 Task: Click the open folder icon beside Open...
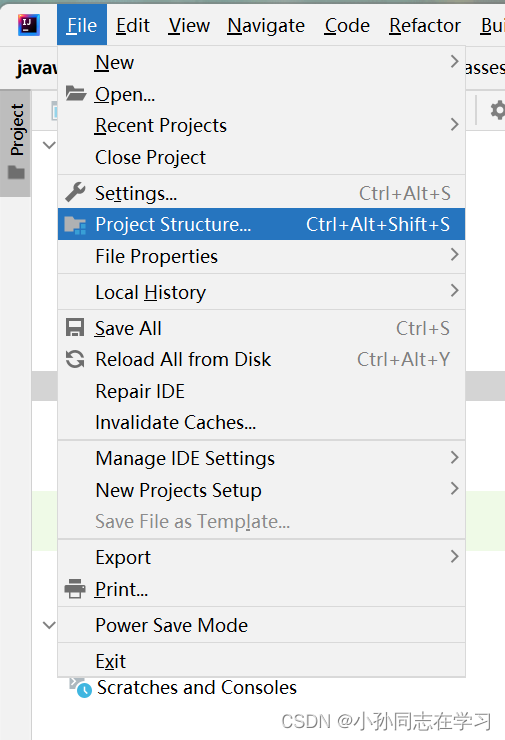click(76, 93)
